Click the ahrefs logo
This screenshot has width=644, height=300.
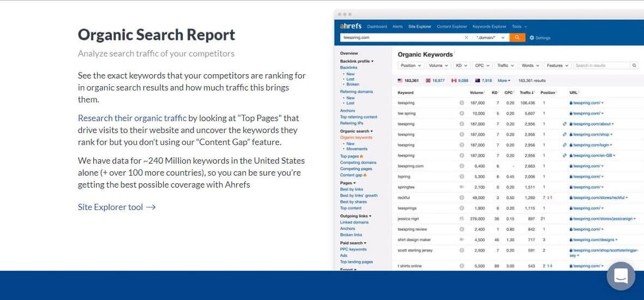point(350,26)
